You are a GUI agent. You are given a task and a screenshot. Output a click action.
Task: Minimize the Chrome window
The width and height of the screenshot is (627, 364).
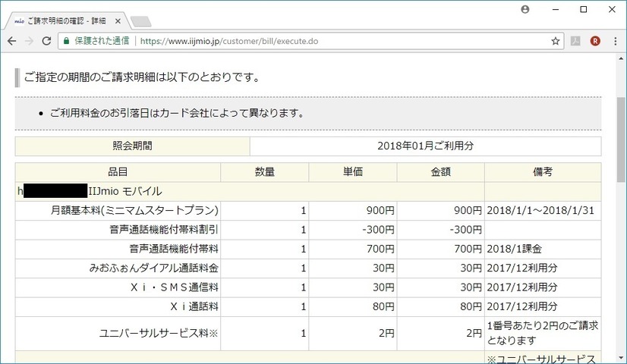[556, 9]
